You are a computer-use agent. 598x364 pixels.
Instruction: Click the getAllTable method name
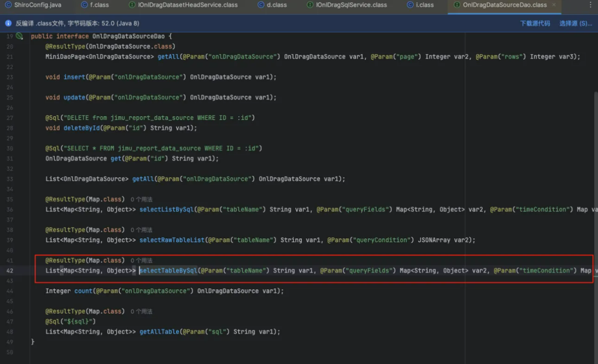click(x=159, y=332)
